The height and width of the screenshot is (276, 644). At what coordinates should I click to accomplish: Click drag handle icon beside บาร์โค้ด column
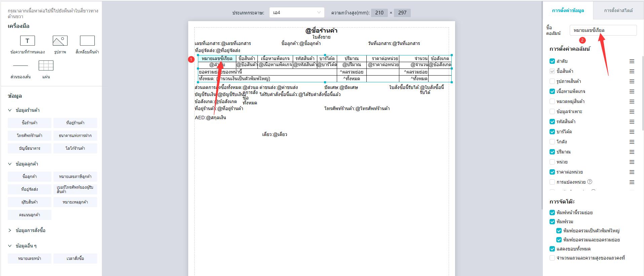coord(632,132)
